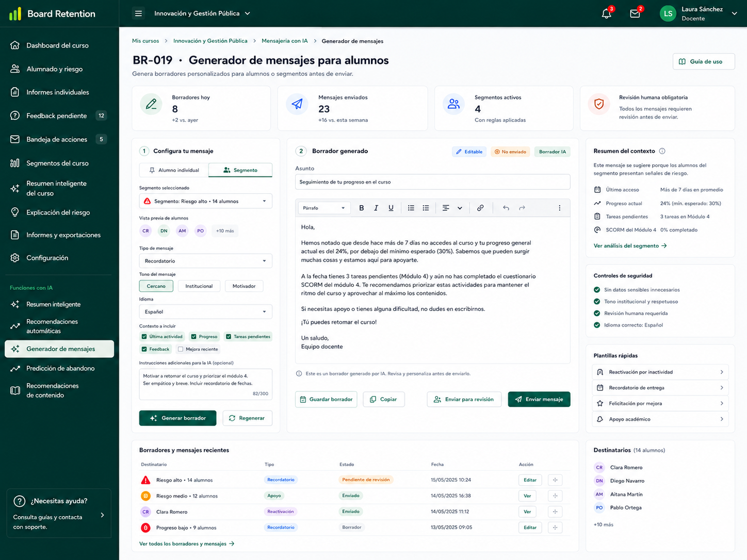Click Copiar button
This screenshot has height=560, width=747.
point(384,399)
